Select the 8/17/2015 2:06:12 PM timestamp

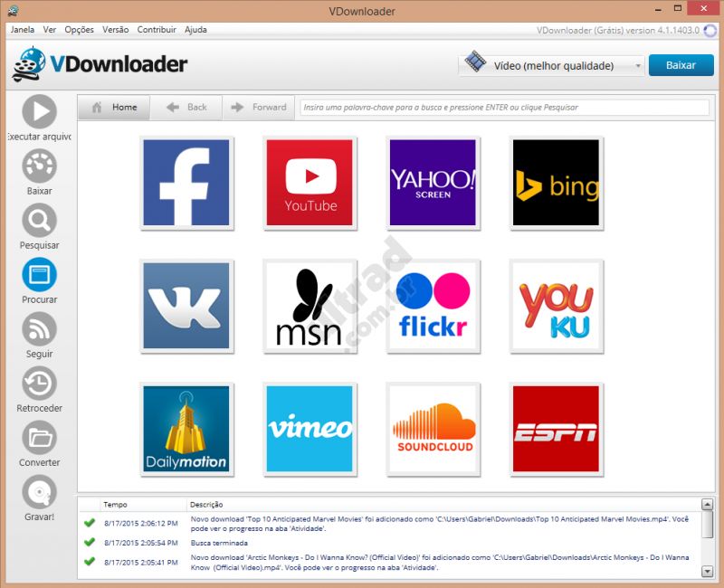pos(141,524)
